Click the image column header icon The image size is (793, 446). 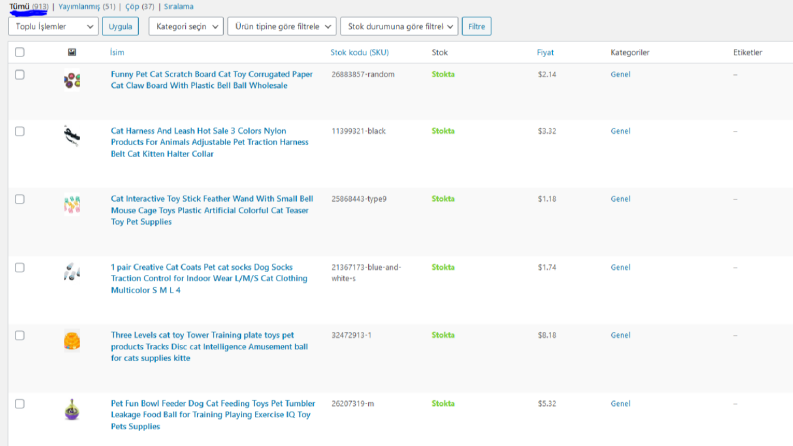72,52
